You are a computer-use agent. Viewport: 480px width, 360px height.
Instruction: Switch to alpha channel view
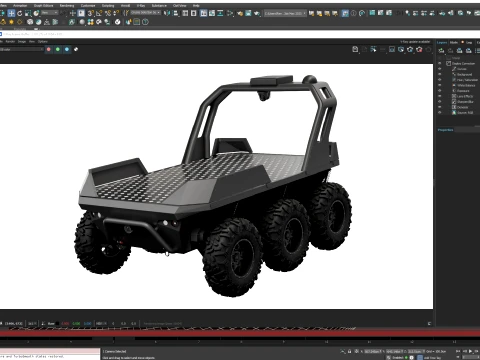(76, 49)
